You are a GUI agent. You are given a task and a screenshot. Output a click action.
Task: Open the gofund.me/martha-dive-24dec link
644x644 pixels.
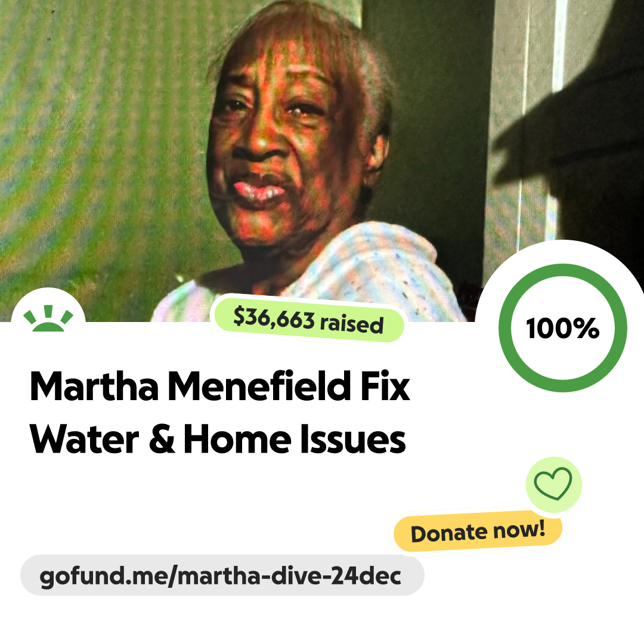point(222,575)
